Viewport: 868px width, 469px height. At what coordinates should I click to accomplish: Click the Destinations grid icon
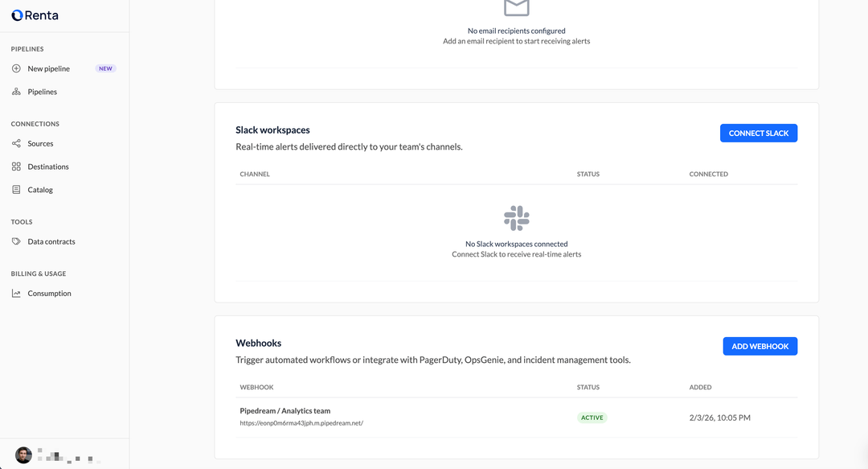click(16, 167)
